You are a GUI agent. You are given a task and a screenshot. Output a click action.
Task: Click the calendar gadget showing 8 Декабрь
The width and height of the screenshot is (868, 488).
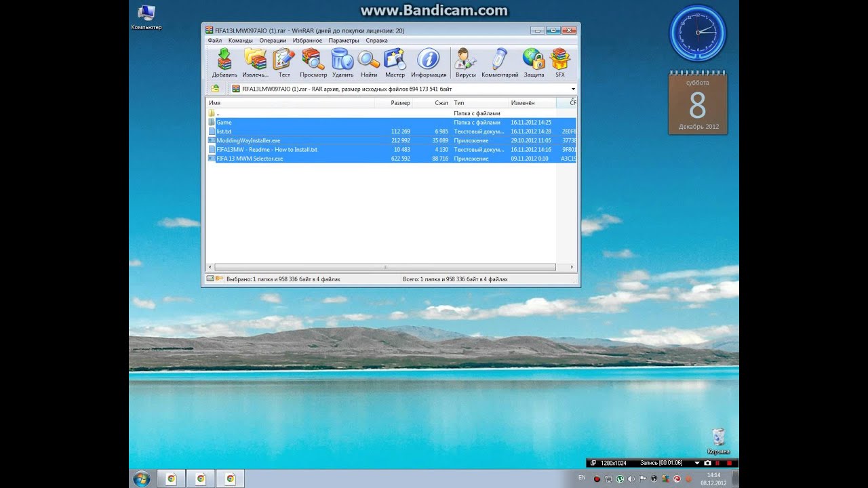tap(698, 102)
